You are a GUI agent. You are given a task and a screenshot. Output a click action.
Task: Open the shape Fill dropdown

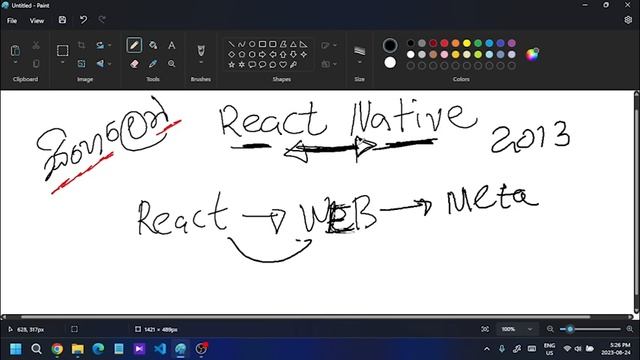[x=329, y=64]
